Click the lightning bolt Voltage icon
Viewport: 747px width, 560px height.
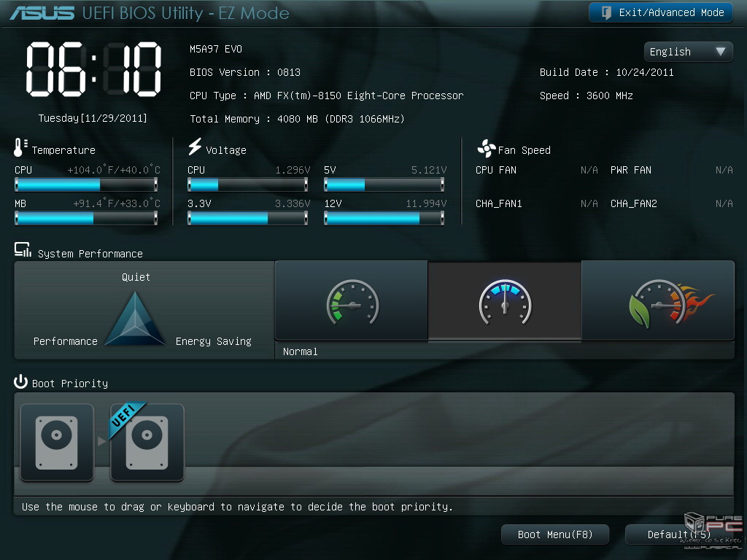point(194,147)
